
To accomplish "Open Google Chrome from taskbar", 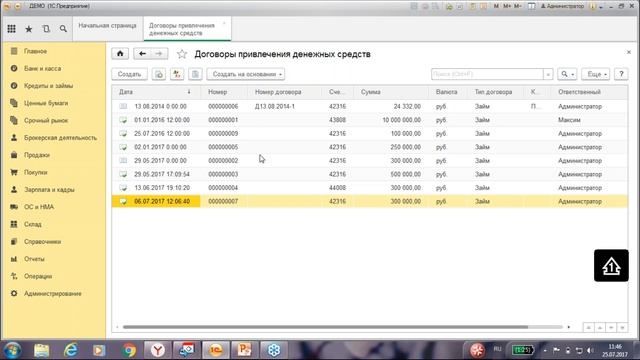I will pyautogui.click(x=129, y=350).
